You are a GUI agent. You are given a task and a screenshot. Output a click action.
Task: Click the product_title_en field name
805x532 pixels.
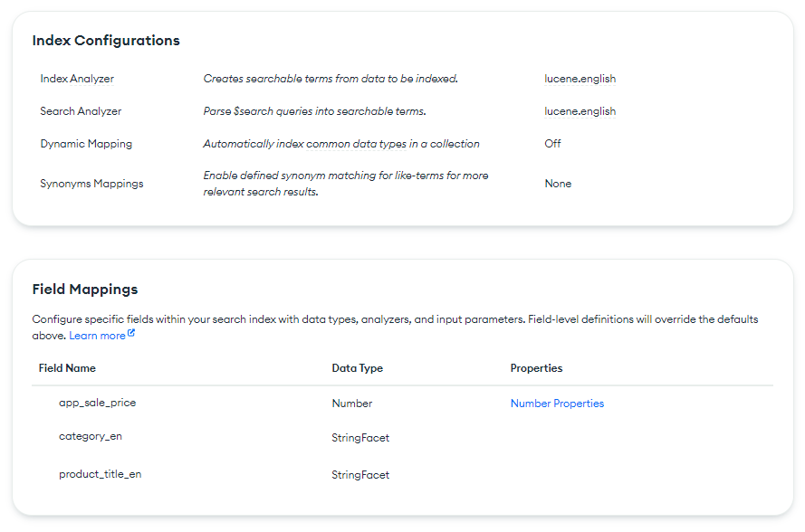click(x=100, y=473)
